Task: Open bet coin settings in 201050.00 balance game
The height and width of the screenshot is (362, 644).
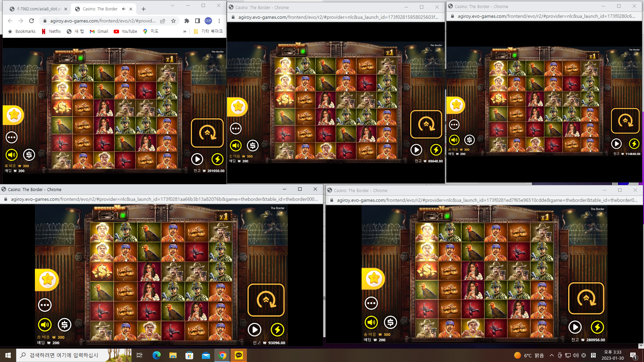Action: (x=29, y=155)
